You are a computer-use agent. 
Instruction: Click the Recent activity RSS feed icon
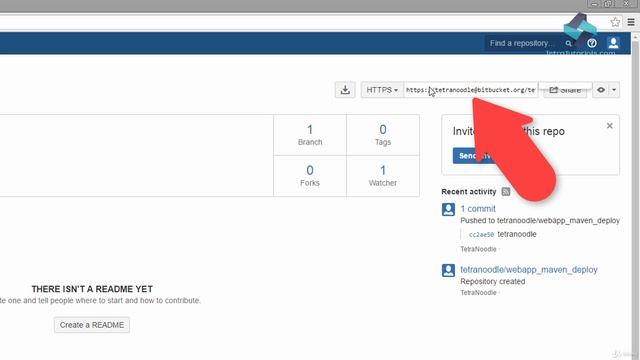coord(506,191)
